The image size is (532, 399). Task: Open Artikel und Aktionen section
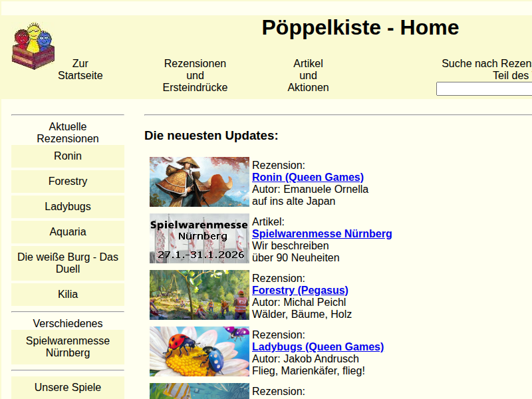pyautogui.click(x=308, y=76)
